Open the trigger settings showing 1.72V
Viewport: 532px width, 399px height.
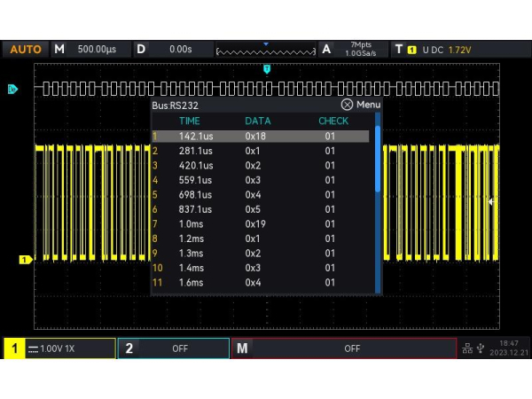(460, 50)
